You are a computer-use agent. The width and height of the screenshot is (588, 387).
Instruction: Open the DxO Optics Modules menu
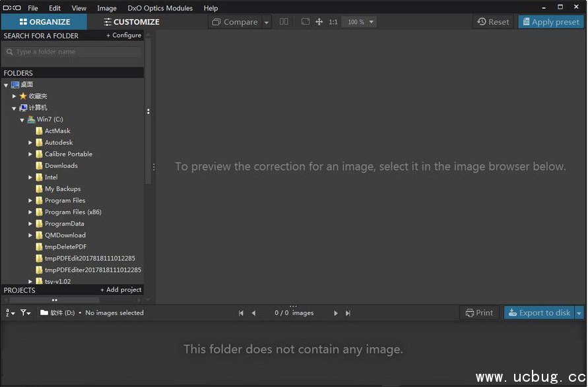point(160,8)
